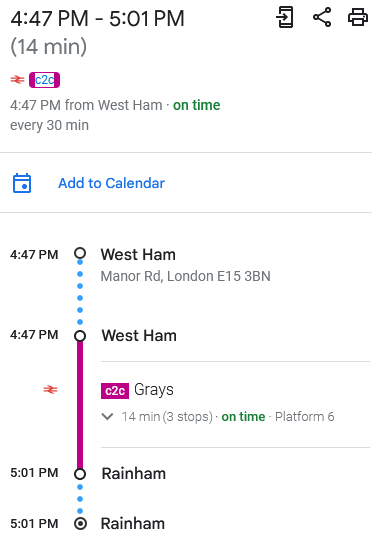Select the second West Ham station stop
Screen dimensions: 372x555
click(139, 336)
